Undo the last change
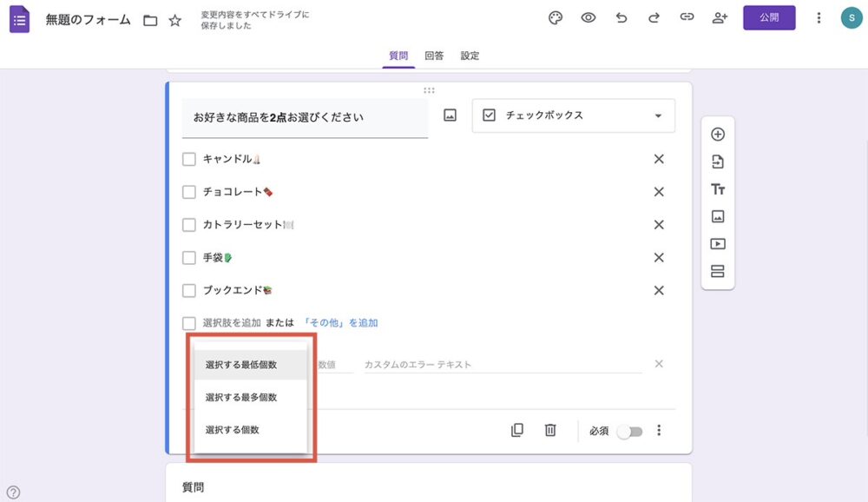868x502 pixels. click(621, 17)
